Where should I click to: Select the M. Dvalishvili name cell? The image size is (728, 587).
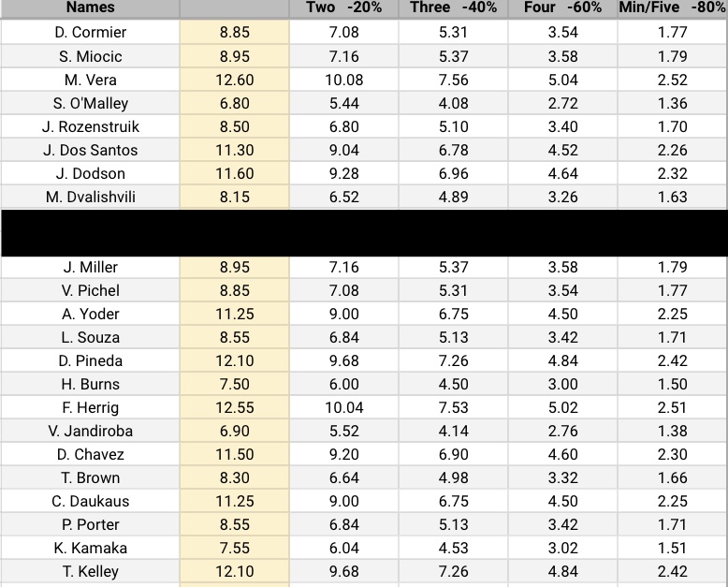point(91,197)
